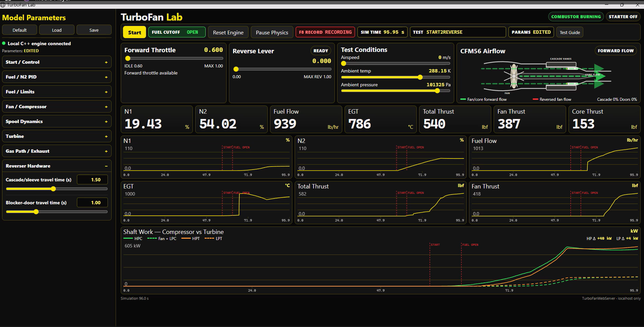The width and height of the screenshot is (644, 327).
Task: Click the yellow Start button
Action: tap(134, 32)
